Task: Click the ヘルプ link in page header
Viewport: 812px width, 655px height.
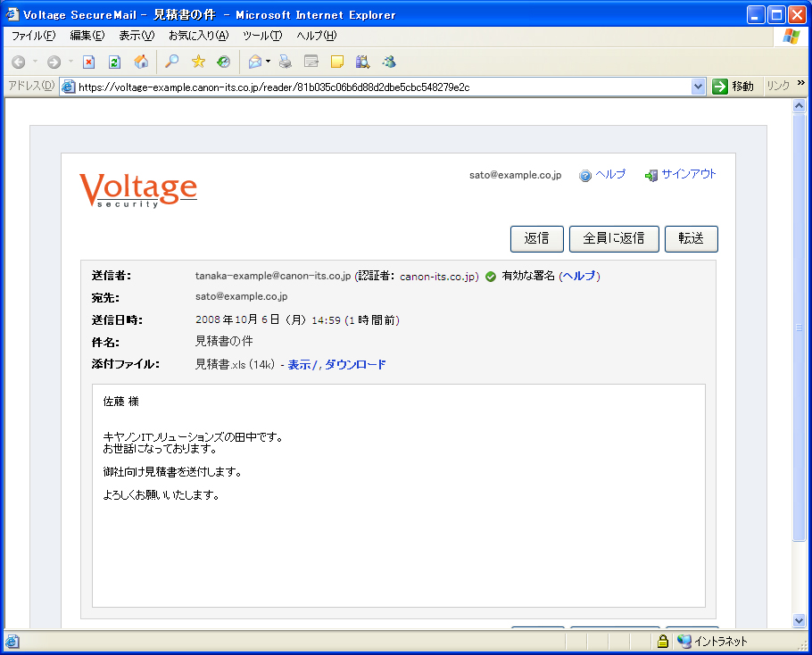Action: tap(610, 175)
